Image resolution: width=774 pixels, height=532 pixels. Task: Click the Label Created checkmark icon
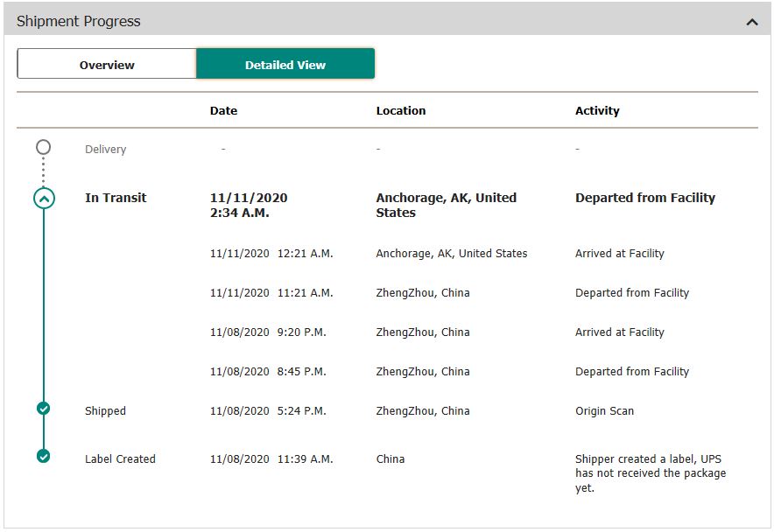(44, 456)
